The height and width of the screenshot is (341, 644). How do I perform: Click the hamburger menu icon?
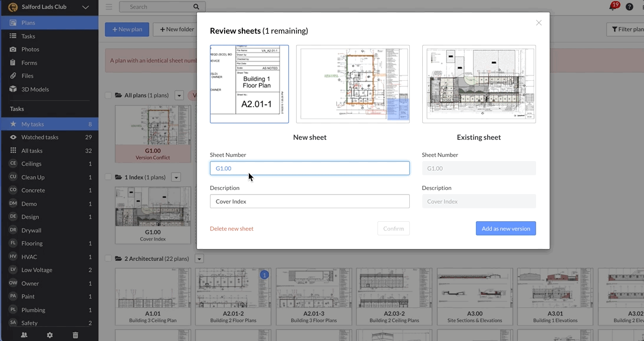[109, 7]
